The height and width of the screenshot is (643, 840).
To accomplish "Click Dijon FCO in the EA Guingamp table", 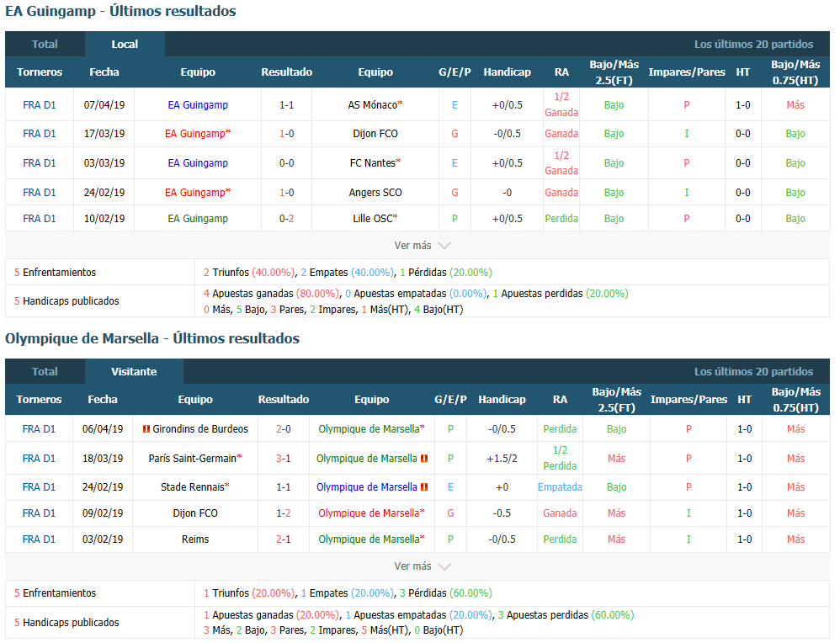I will 375,134.
